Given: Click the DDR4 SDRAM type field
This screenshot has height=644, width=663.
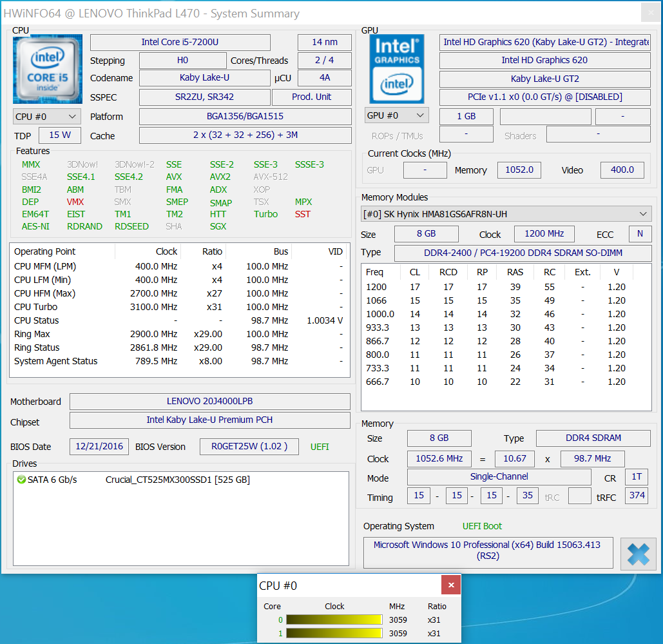Looking at the screenshot, I should pyautogui.click(x=593, y=438).
